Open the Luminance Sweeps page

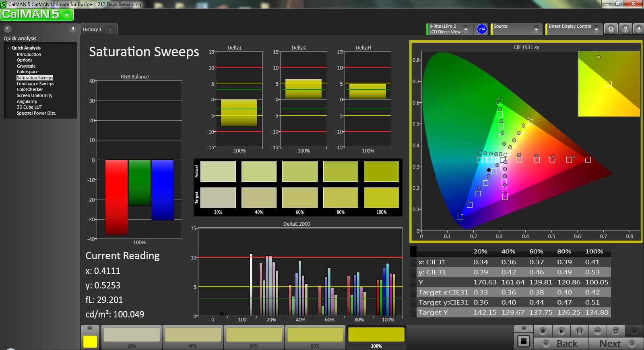(35, 84)
